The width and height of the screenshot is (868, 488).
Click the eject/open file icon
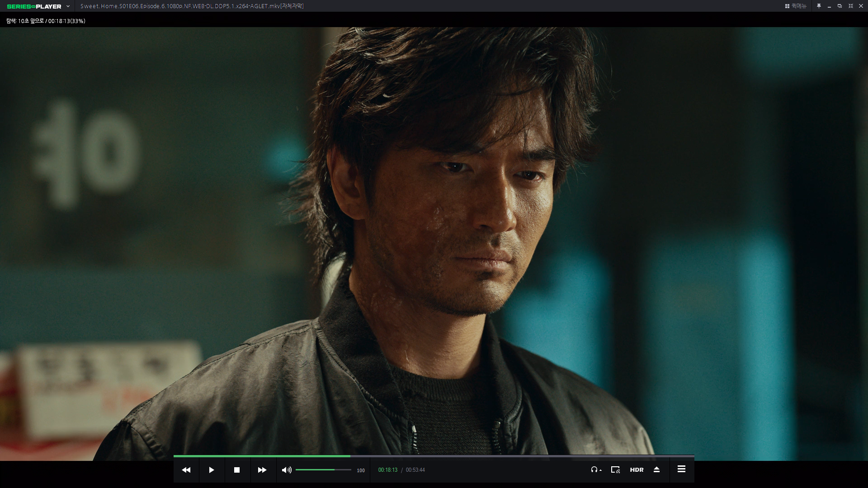656,470
